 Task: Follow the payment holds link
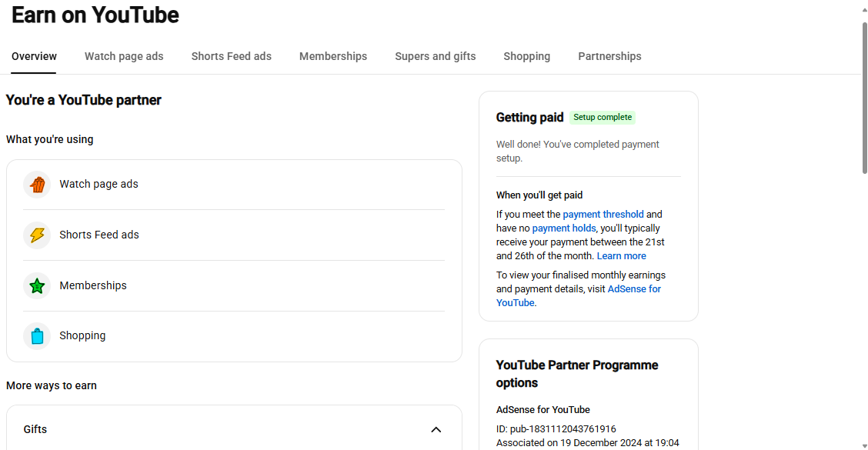(564, 228)
